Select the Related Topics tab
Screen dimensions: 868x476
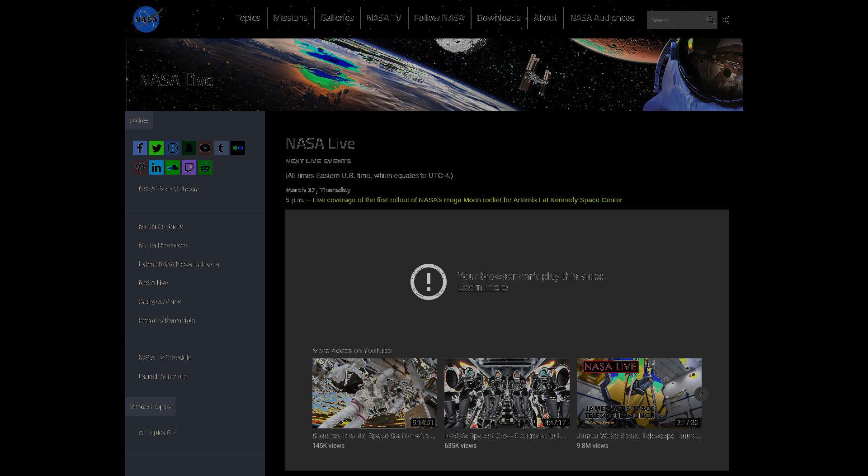[150, 407]
